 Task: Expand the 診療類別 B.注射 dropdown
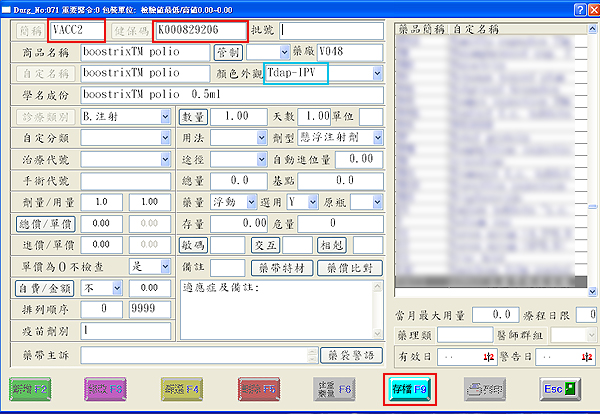pyautogui.click(x=165, y=116)
